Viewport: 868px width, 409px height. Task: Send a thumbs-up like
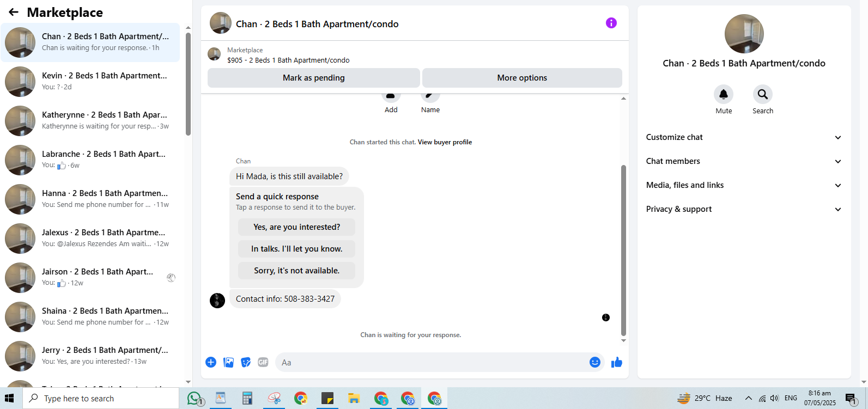617,362
